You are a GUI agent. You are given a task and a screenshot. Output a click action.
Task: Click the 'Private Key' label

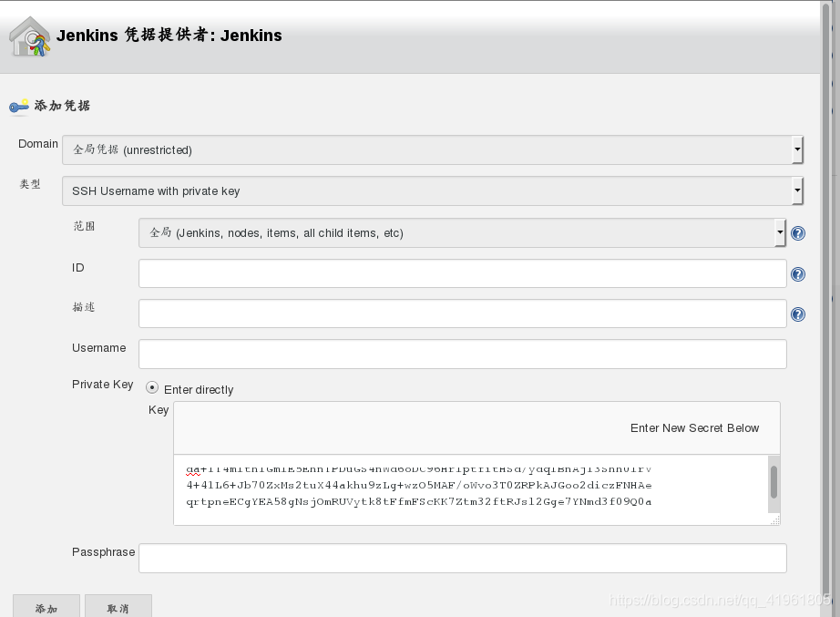[x=102, y=385]
